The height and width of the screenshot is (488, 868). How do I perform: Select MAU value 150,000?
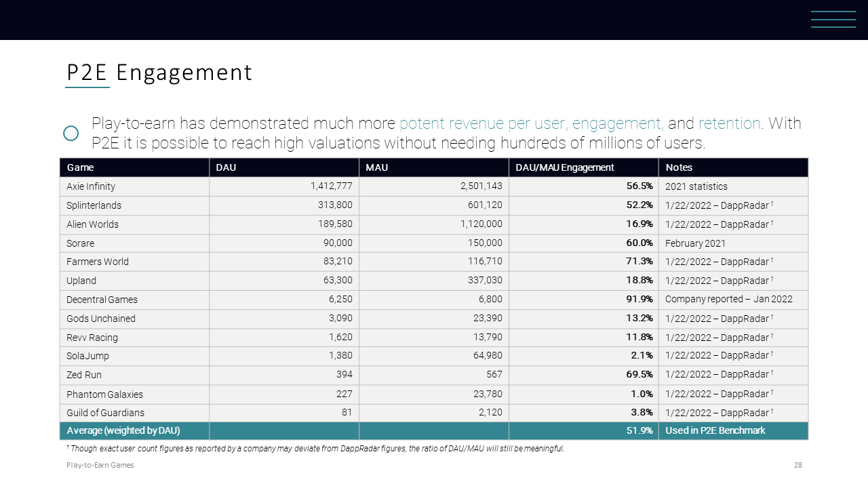click(x=486, y=243)
